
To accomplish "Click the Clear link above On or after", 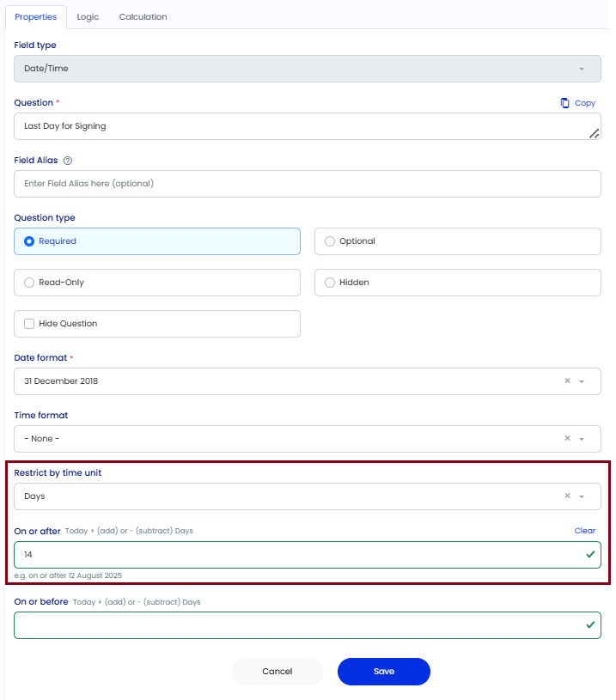I will click(x=585, y=531).
